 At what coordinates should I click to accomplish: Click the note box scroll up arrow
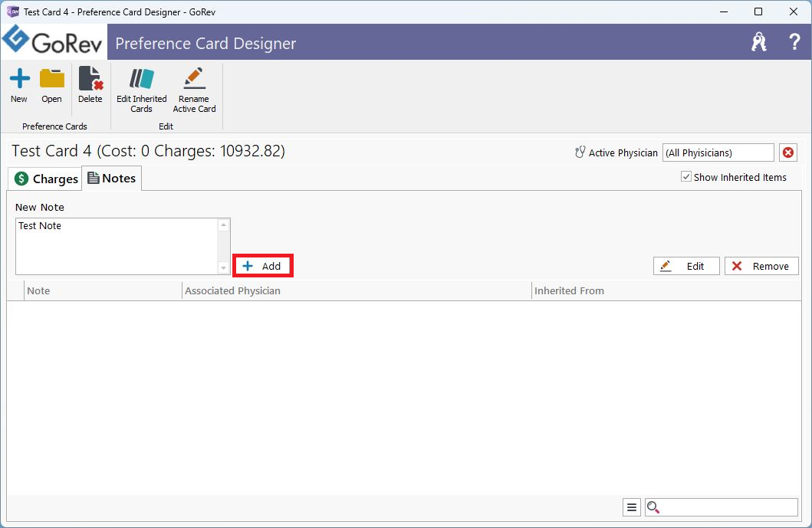click(x=224, y=225)
